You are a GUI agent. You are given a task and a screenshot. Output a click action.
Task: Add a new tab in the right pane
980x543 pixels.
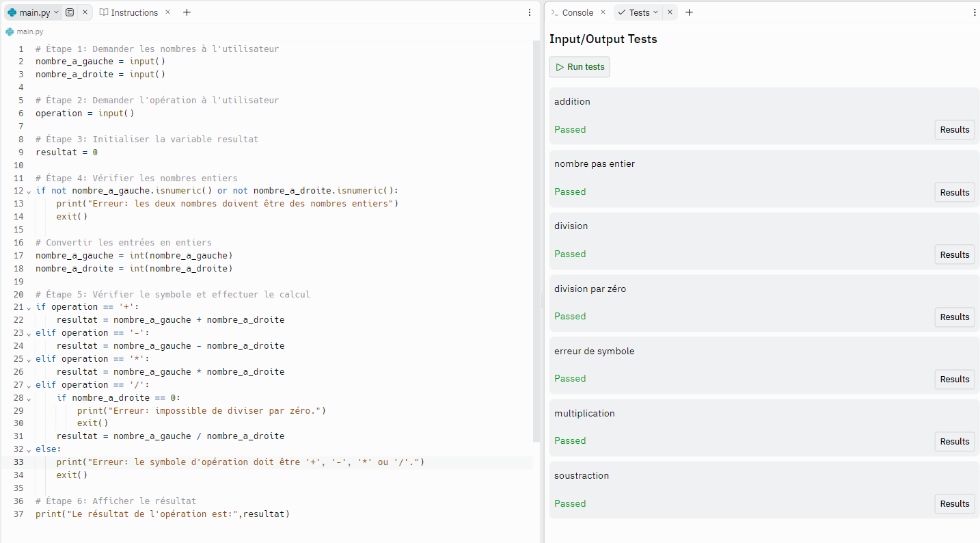click(689, 12)
